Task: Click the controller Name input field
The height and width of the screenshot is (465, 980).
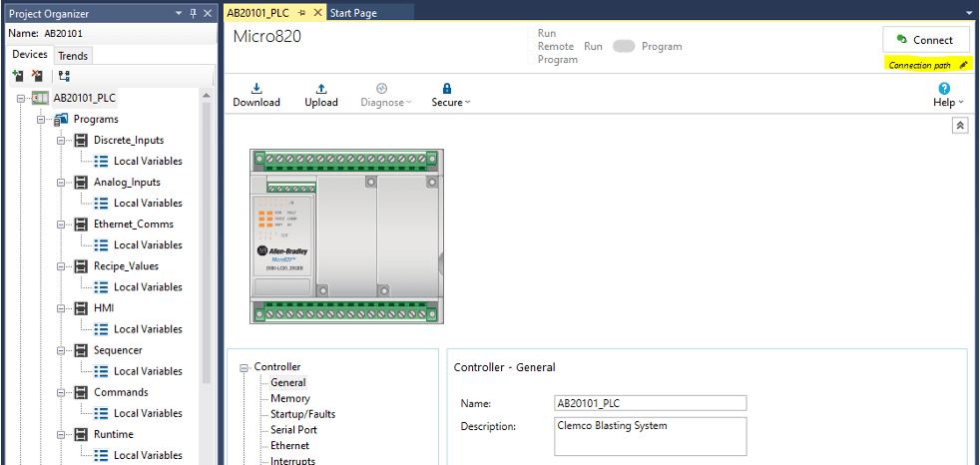Action: (x=650, y=403)
